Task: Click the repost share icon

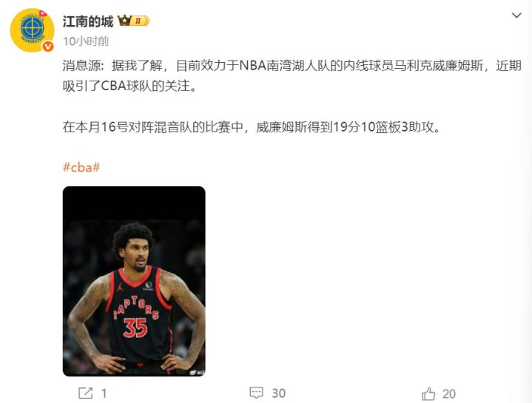Action: point(85,393)
